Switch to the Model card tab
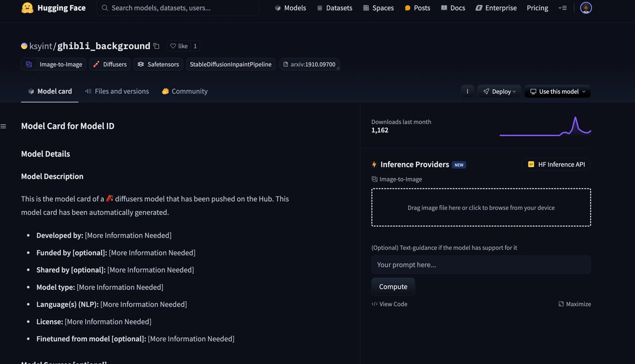Image resolution: width=635 pixels, height=364 pixels. [x=50, y=91]
